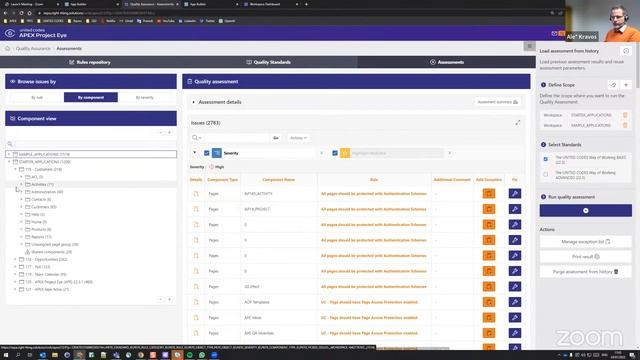Expand the Administration folder node
The height and width of the screenshot is (360, 640).
(x=21, y=192)
